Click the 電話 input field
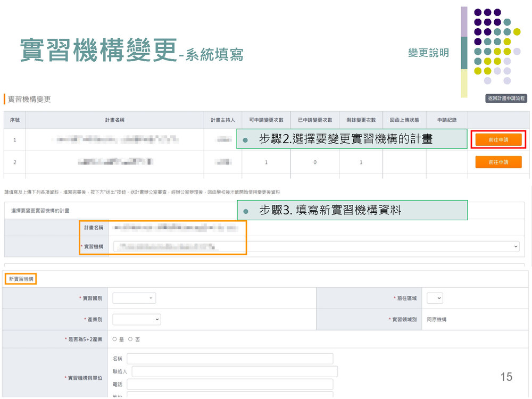The height and width of the screenshot is (399, 532). (230, 384)
